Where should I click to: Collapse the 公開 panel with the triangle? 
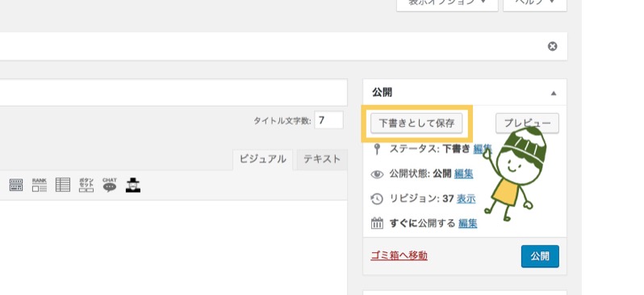point(554,94)
